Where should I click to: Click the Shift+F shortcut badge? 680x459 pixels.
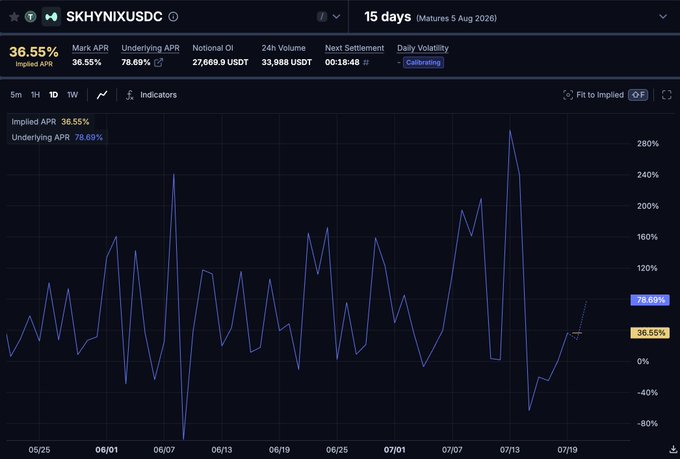638,95
